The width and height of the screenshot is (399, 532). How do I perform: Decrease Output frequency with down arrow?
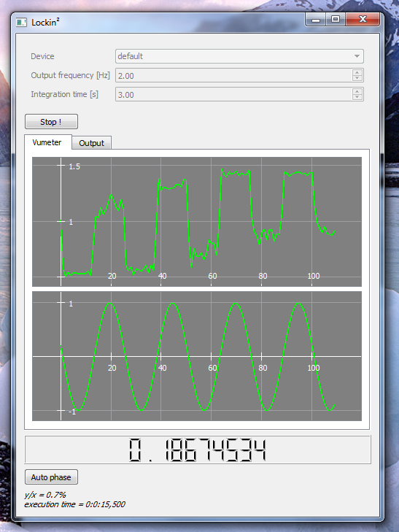coord(357,78)
